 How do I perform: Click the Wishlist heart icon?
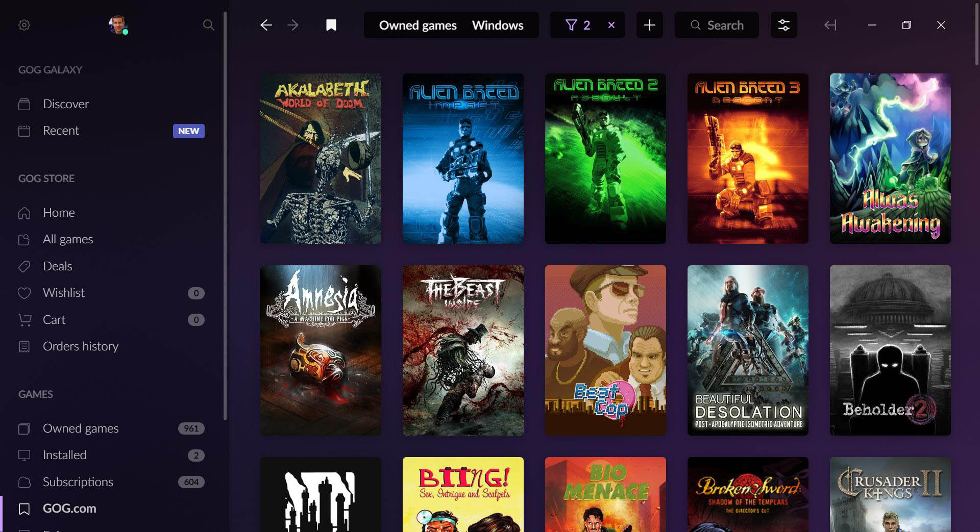coord(24,293)
